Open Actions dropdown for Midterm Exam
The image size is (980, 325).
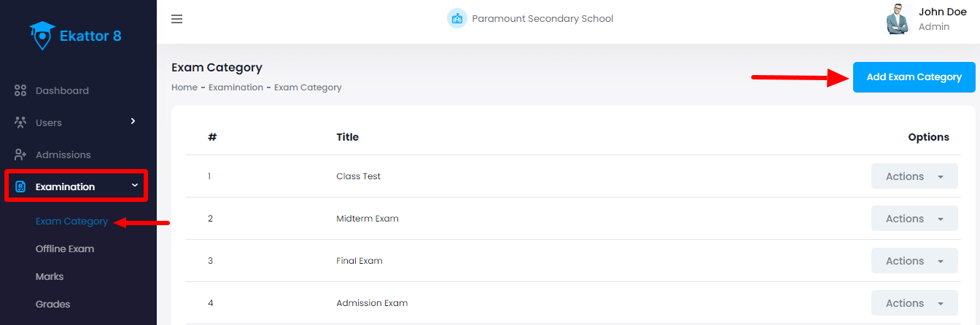click(x=914, y=219)
